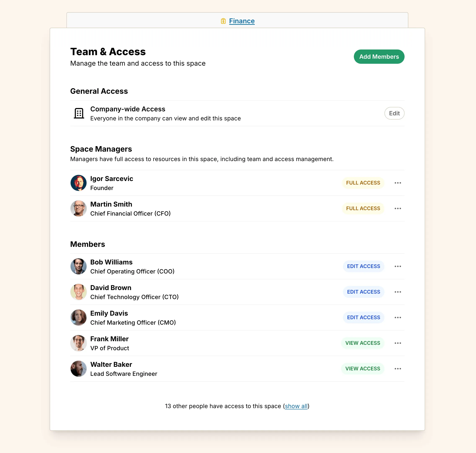Click Bob Williams' EDIT ACCESS badge
The image size is (476, 453).
[363, 266]
